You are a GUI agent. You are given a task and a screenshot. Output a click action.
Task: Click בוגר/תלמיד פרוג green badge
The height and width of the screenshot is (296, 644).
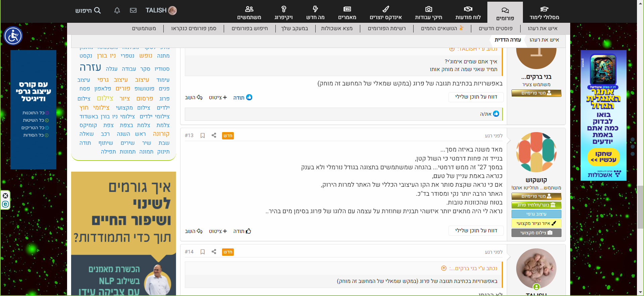[536, 205]
